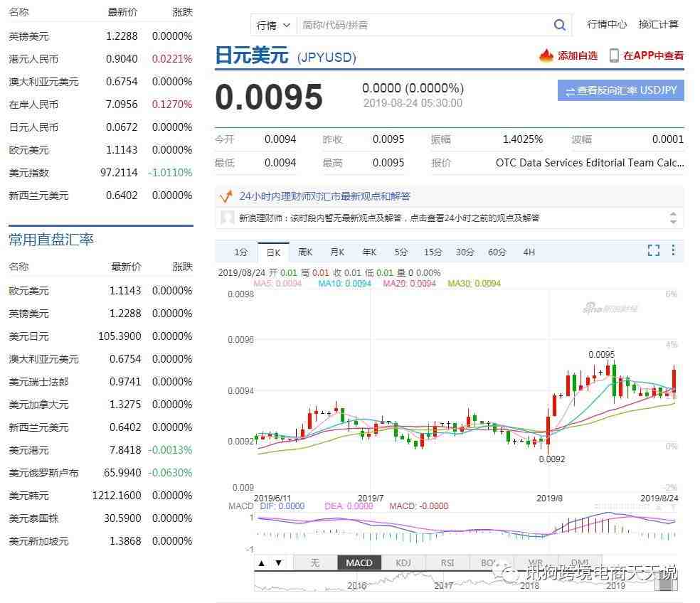Screen dimensions: 700x603
Task: Click the 2016 mark on the overview timeline
Action: (357, 586)
